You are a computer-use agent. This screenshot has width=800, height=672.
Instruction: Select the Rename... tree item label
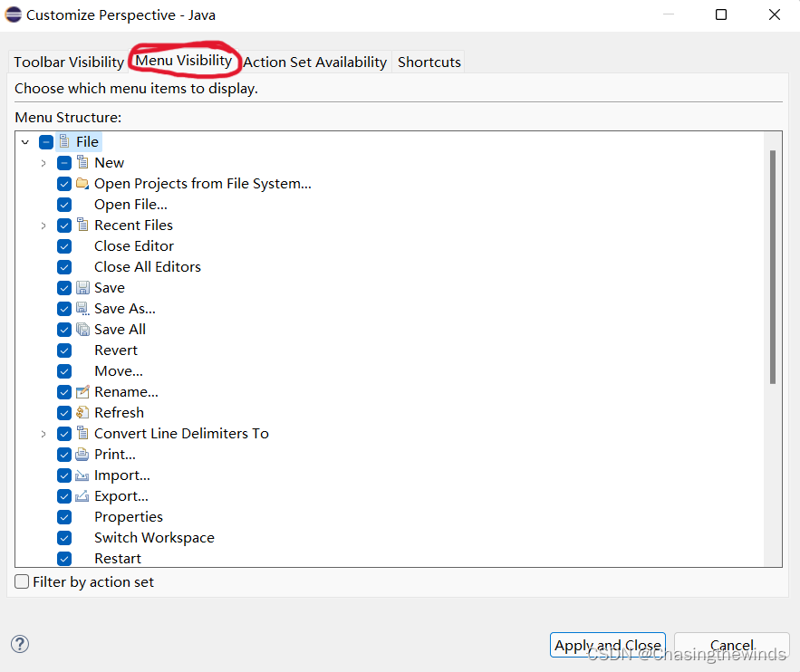tap(126, 391)
